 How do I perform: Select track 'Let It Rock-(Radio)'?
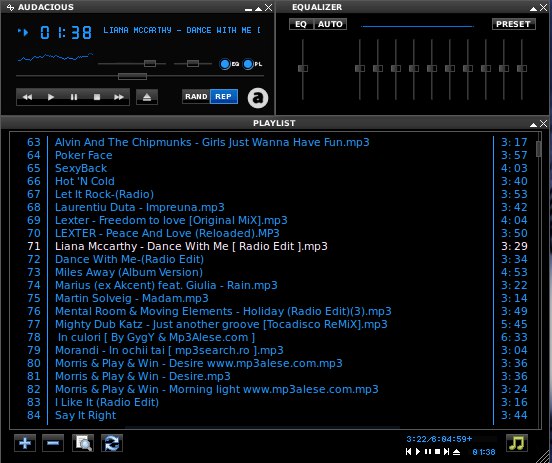[104, 194]
